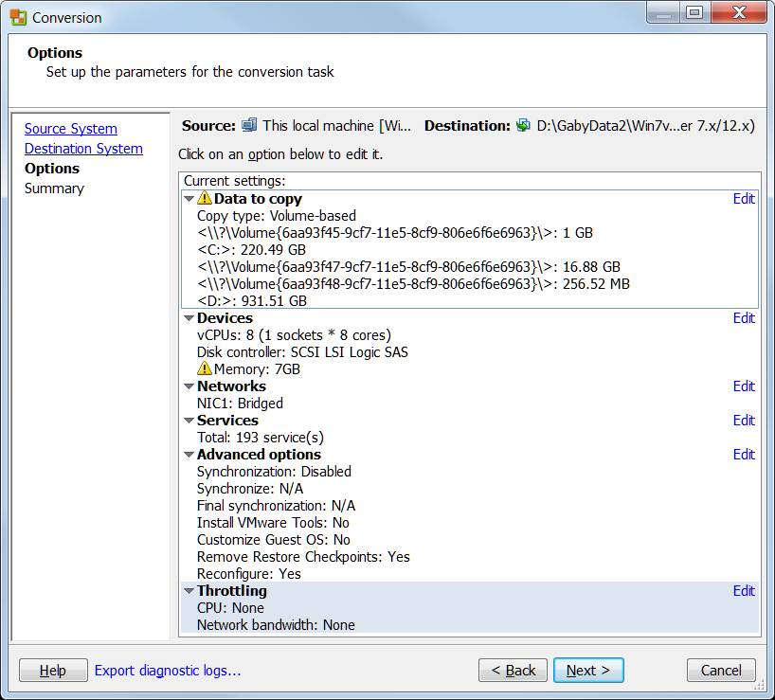Click the Next button
The image size is (775, 700).
[x=588, y=671]
